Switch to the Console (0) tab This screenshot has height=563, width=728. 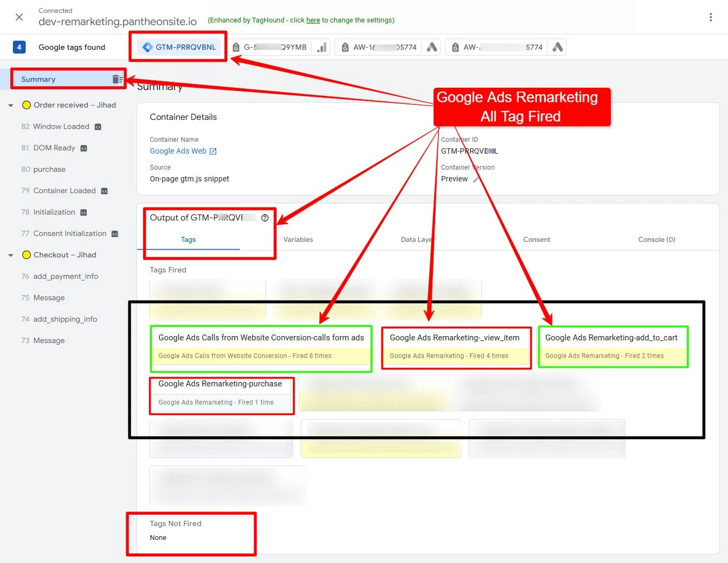657,239
